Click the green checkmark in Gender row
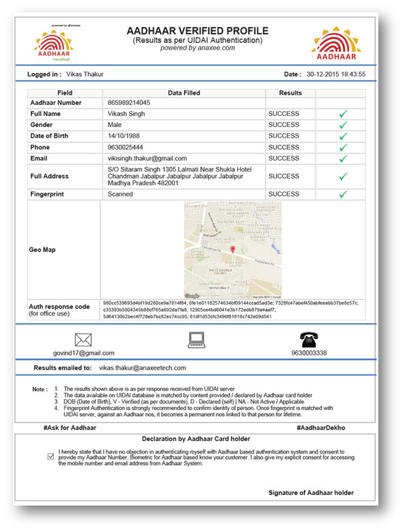 click(343, 125)
